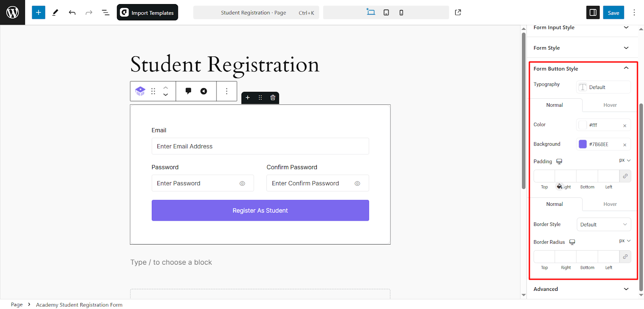Change Padding responsive device icon
This screenshot has height=309, width=644.
(559, 162)
